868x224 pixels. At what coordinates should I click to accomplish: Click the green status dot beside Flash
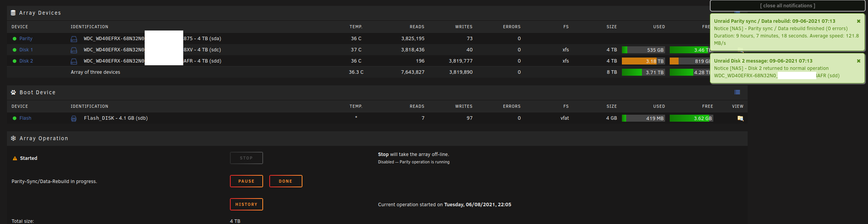coord(15,118)
